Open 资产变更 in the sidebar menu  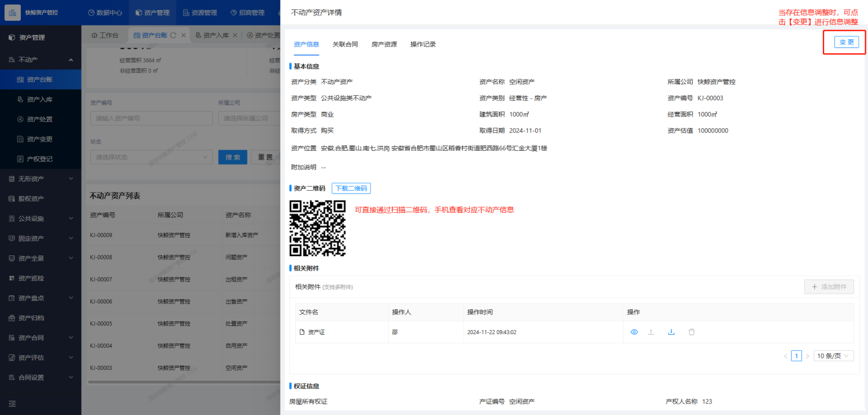pyautogui.click(x=41, y=139)
